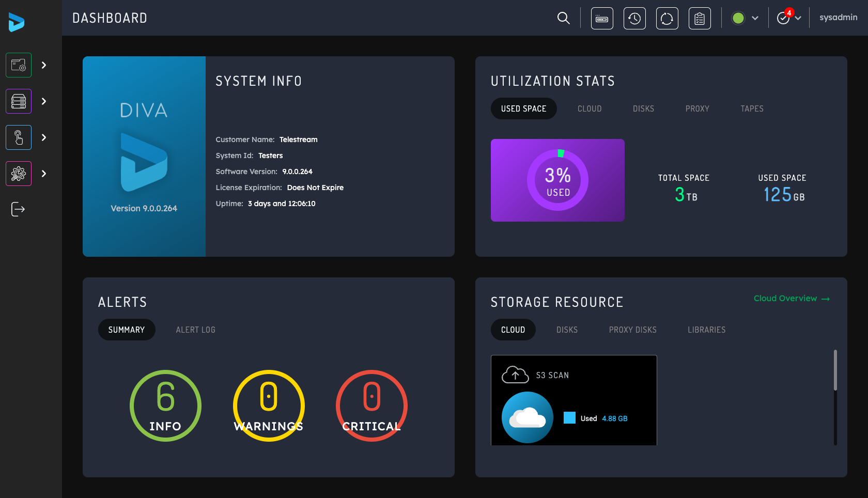The width and height of the screenshot is (868, 498).
Task: Open the clipboard checklist header icon
Action: [700, 18]
